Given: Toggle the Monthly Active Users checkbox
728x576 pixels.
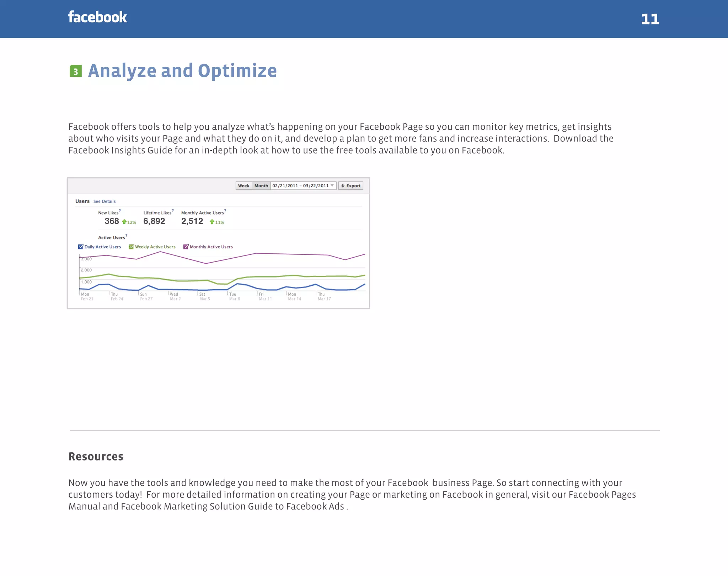Looking at the screenshot, I should pyautogui.click(x=186, y=247).
